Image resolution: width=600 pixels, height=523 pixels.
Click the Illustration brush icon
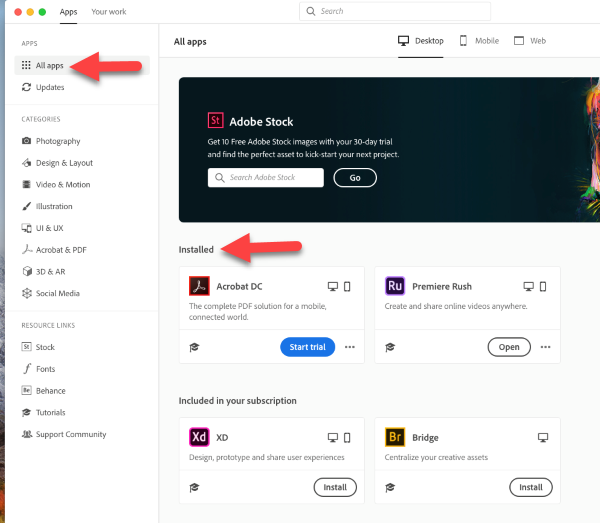[26, 206]
